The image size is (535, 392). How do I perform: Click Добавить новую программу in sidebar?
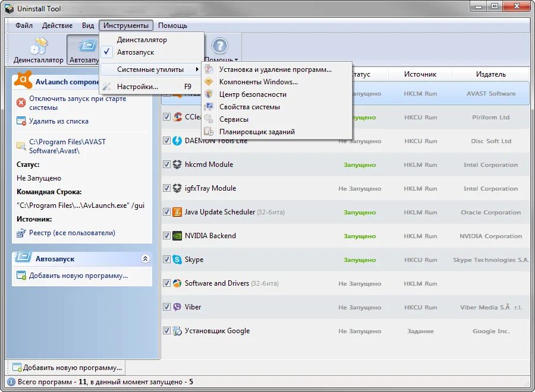[78, 276]
